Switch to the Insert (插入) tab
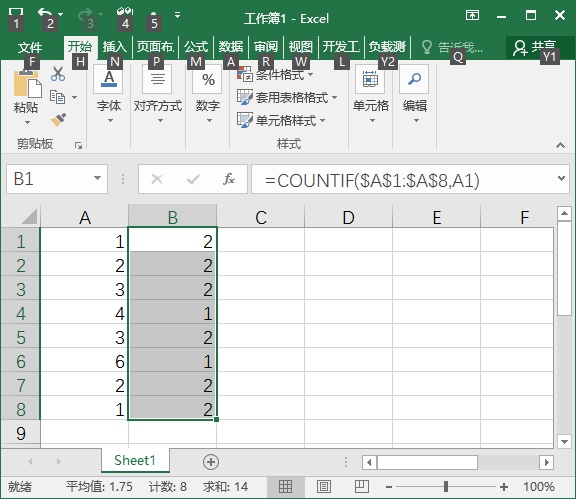 click(114, 47)
